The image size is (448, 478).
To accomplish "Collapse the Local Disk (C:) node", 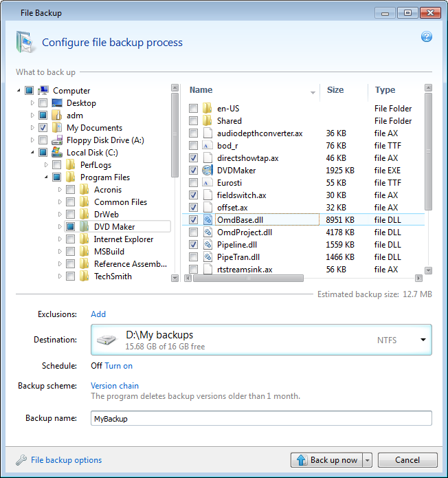I will pos(32,152).
